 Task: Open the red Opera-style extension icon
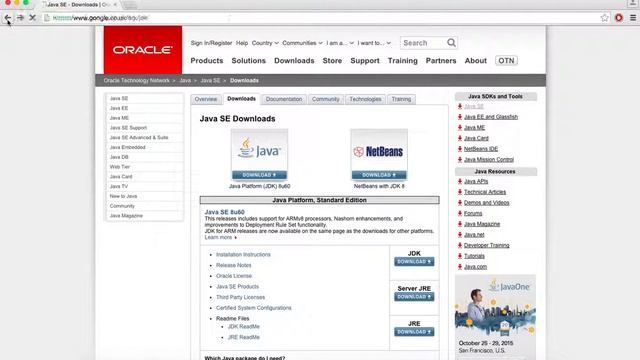pos(619,18)
